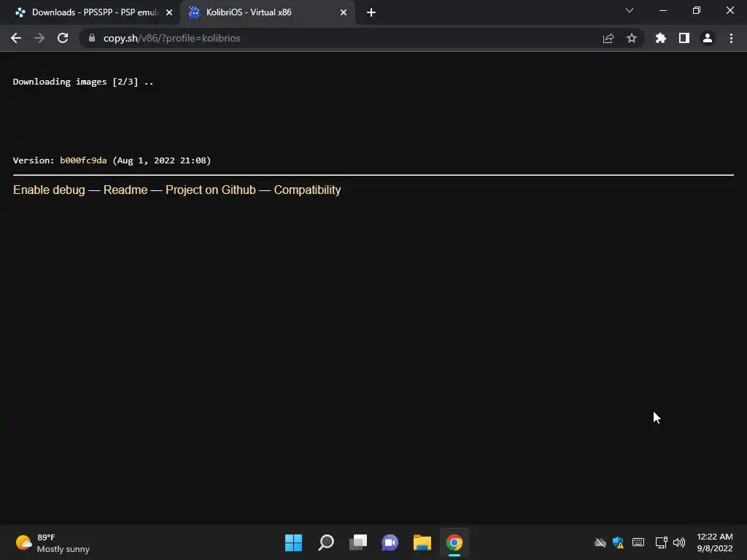This screenshot has height=560, width=747.
Task: Toggle the Chrome side panel icon
Action: (x=684, y=38)
